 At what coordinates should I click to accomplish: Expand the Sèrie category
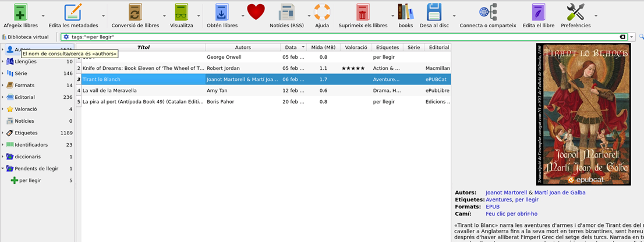click(2, 73)
